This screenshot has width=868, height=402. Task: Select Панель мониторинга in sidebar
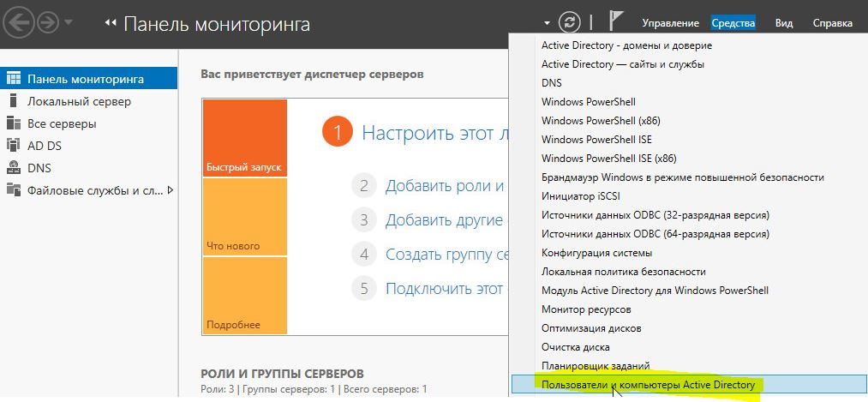pyautogui.click(x=88, y=79)
